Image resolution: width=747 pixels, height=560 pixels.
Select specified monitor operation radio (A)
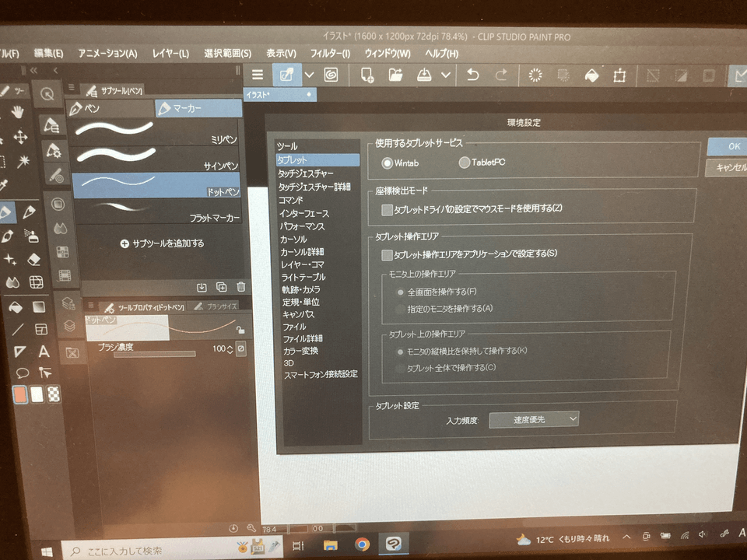click(400, 310)
